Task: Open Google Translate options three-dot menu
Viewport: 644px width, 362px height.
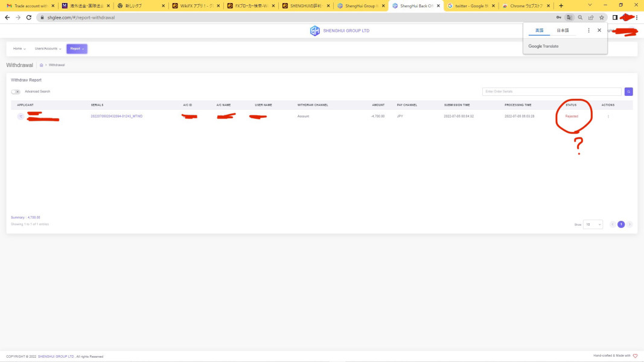Action: click(x=588, y=30)
